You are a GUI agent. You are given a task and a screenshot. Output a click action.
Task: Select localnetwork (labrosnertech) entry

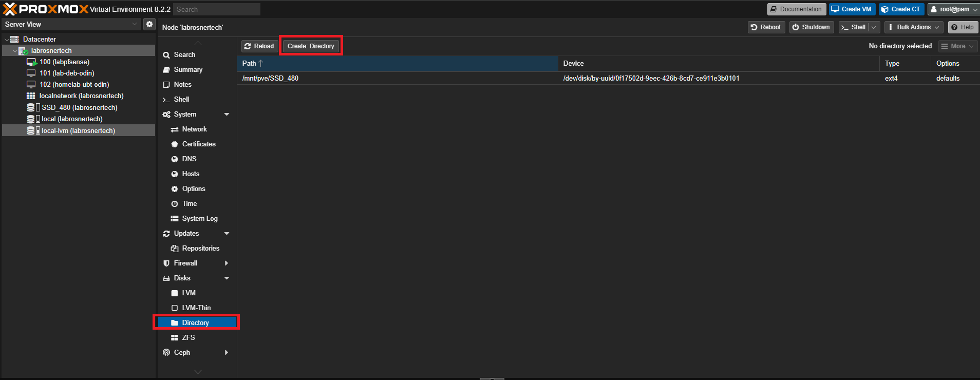click(81, 96)
